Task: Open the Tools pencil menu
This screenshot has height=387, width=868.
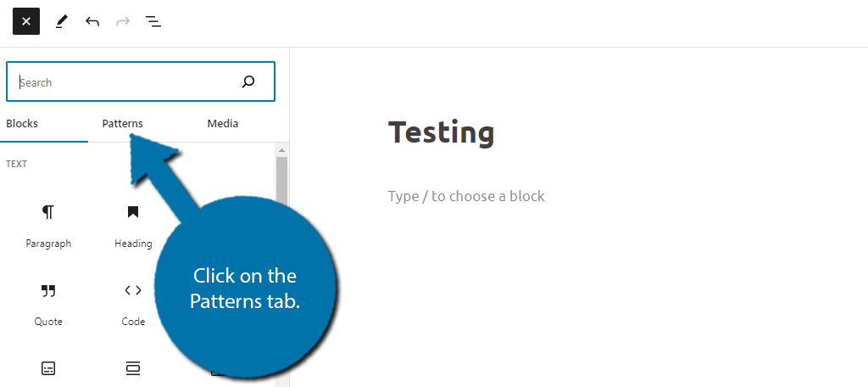Action: 61,21
